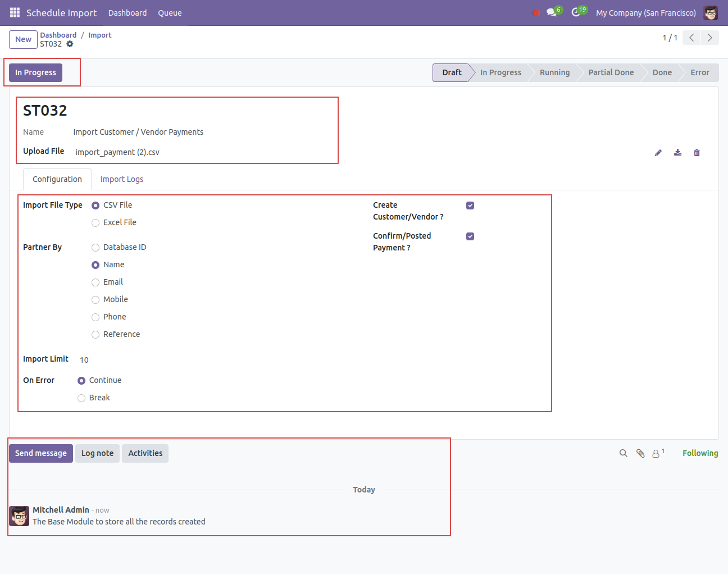The width and height of the screenshot is (728, 575).
Task: Download the uploaded import_payment file
Action: click(x=678, y=153)
